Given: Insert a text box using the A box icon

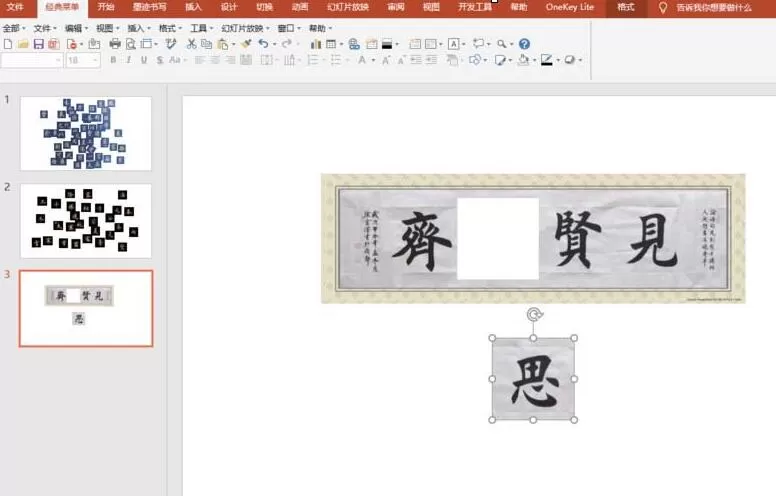Looking at the screenshot, I should point(453,44).
